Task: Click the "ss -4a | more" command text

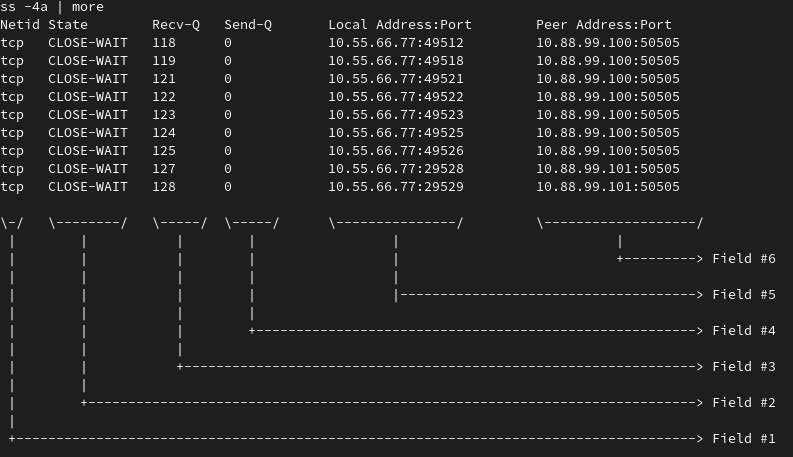Action: click(x=52, y=7)
